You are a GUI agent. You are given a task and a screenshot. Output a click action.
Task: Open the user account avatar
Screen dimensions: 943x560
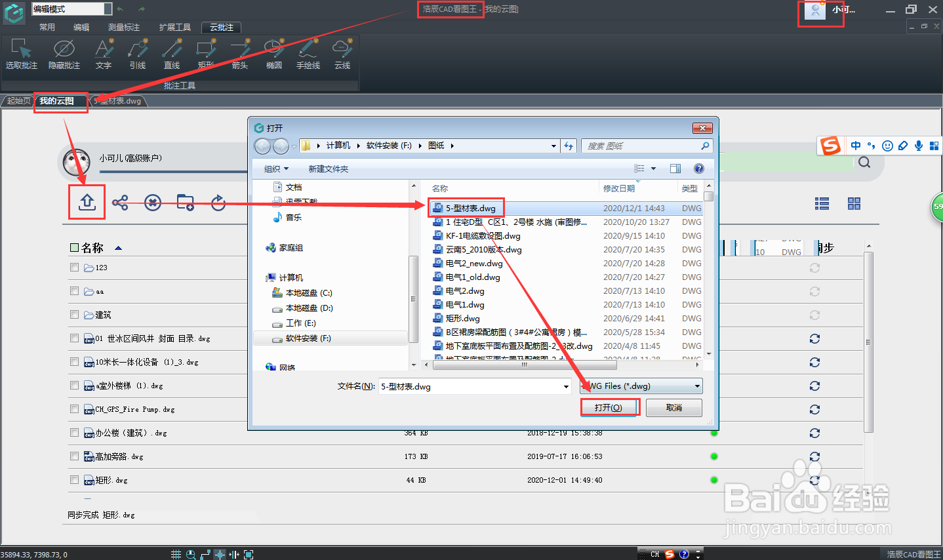pyautogui.click(x=814, y=10)
